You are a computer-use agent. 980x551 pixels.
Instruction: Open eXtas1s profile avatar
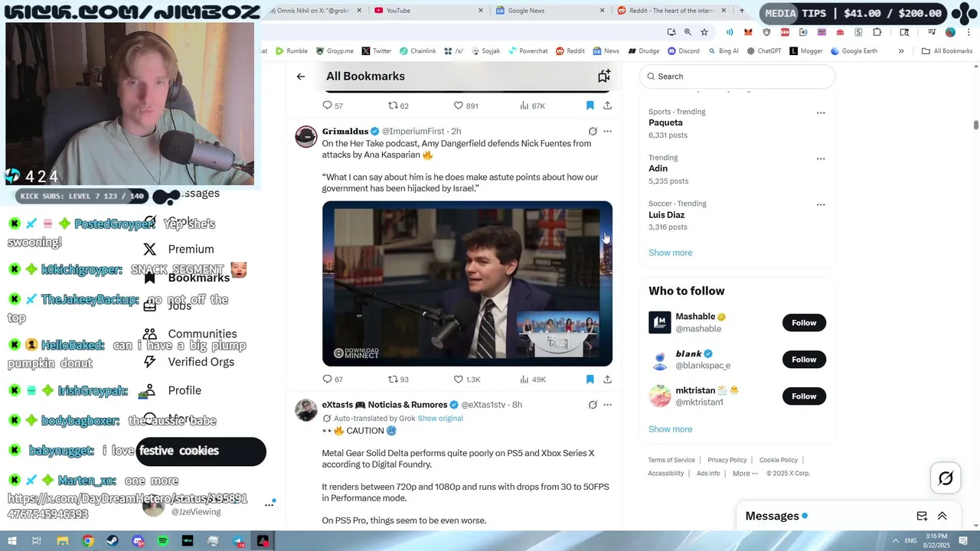(x=306, y=409)
